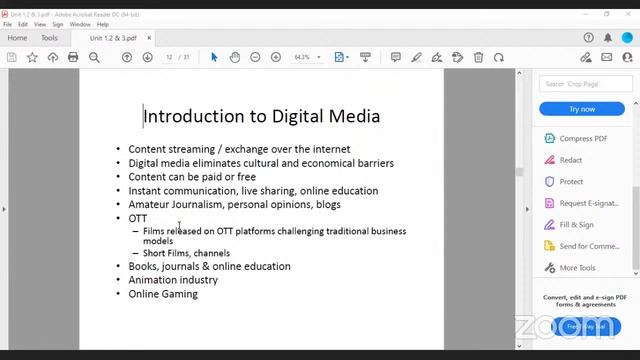Open the Help menu

tap(102, 24)
